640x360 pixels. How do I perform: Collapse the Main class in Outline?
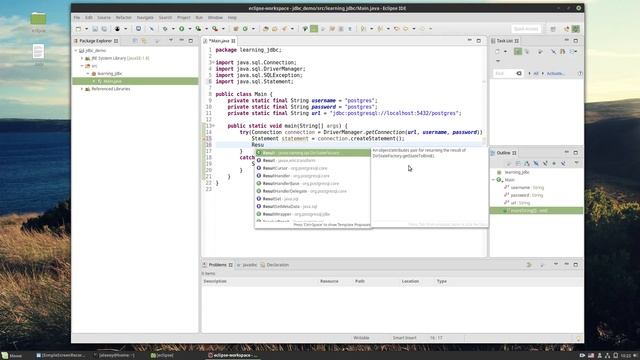tap(493, 180)
